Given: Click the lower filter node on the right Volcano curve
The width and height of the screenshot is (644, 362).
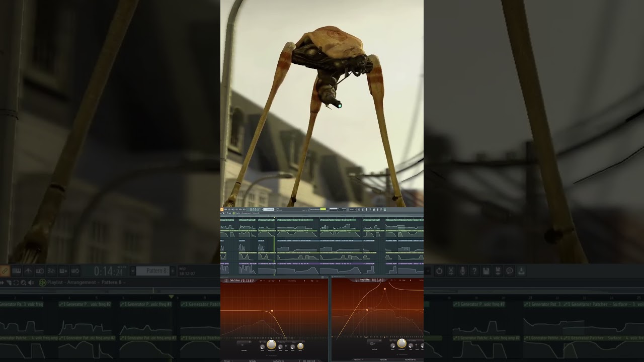Looking at the screenshot, I should click(x=367, y=310).
